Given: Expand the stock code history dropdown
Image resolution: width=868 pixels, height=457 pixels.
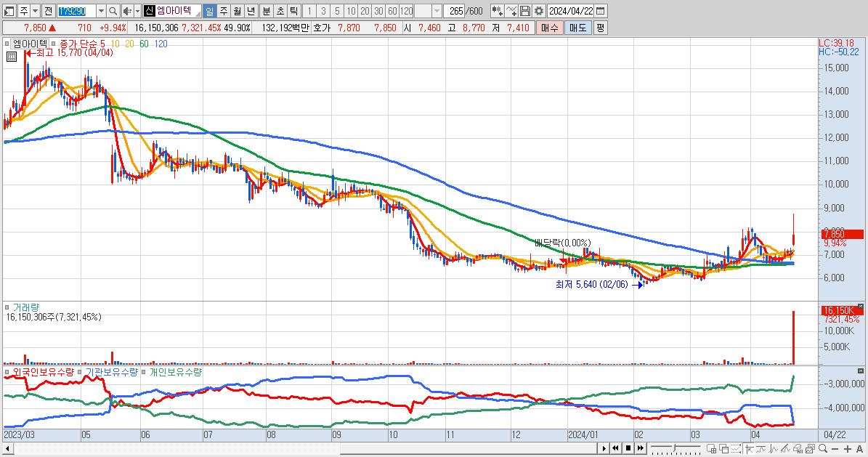Looking at the screenshot, I should tap(101, 11).
